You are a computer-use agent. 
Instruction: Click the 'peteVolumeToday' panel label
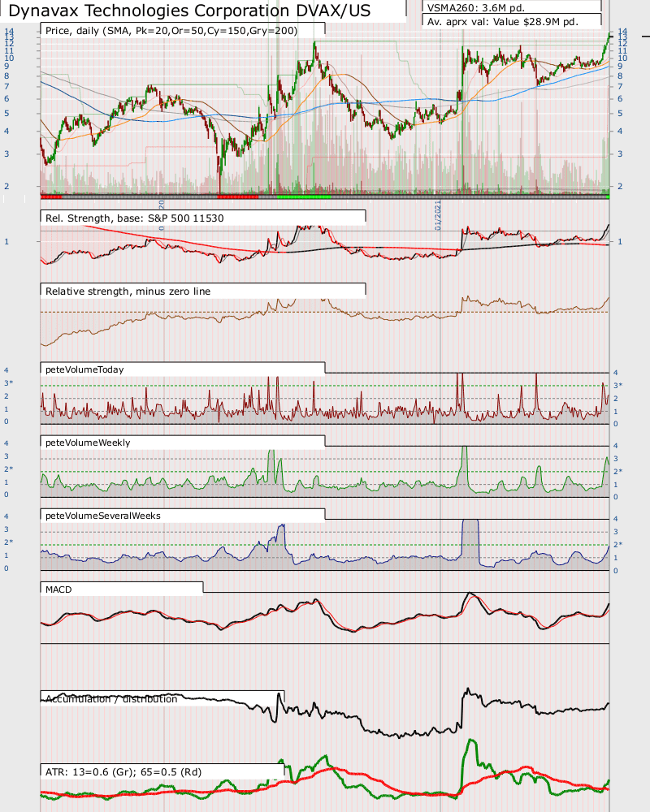[84, 369]
